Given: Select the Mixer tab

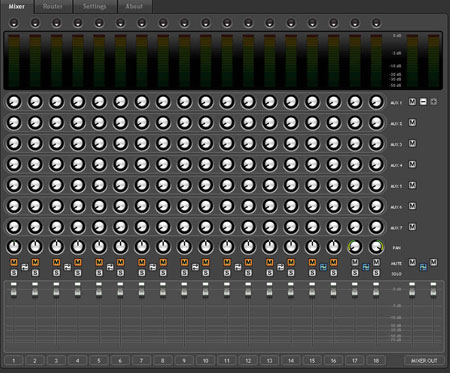Looking at the screenshot, I should click(17, 6).
